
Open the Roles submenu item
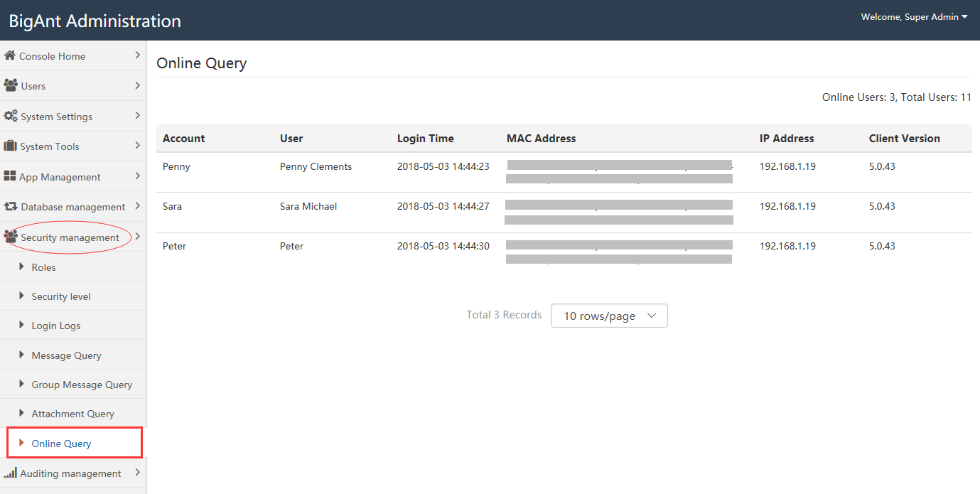tap(43, 267)
